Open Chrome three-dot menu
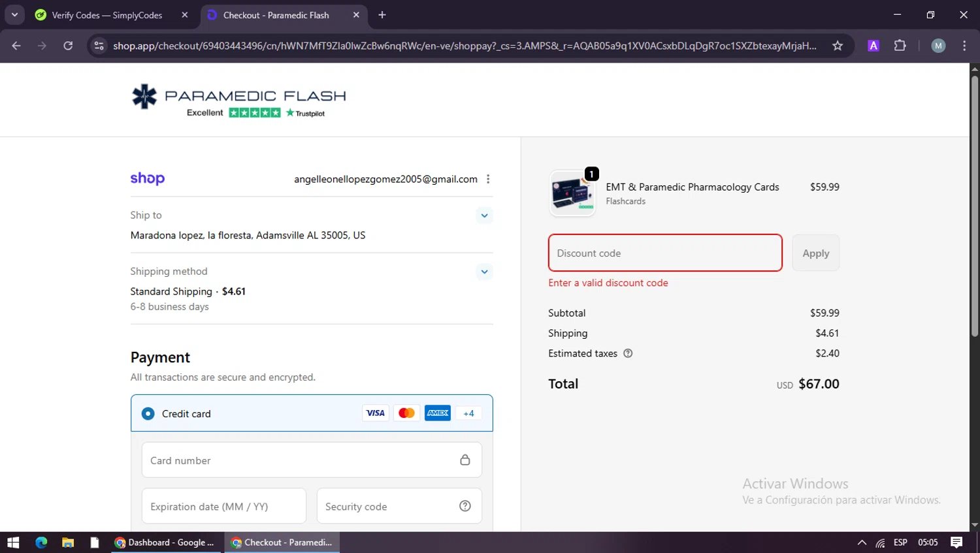The image size is (980, 553). coord(964,46)
